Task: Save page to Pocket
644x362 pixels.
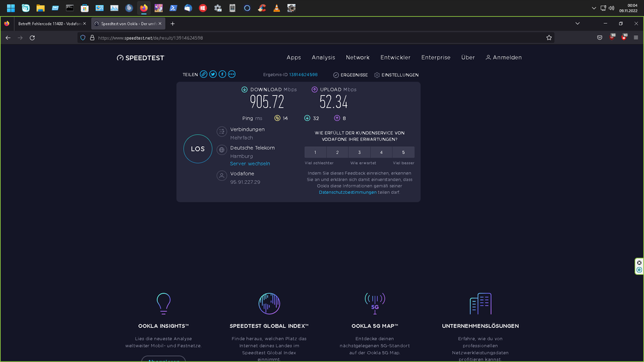Action: 600,38
